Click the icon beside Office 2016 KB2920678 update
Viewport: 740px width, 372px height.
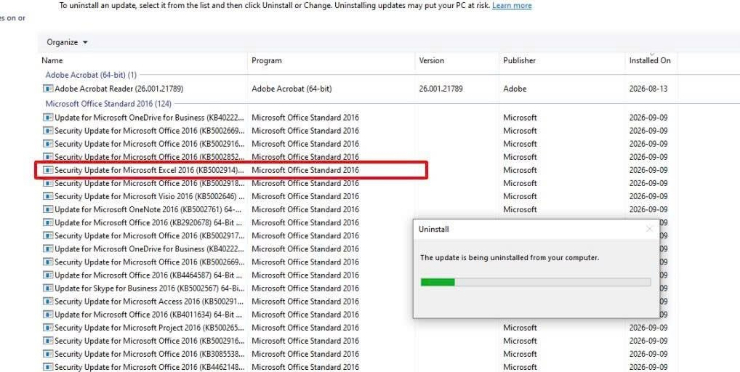(48, 223)
